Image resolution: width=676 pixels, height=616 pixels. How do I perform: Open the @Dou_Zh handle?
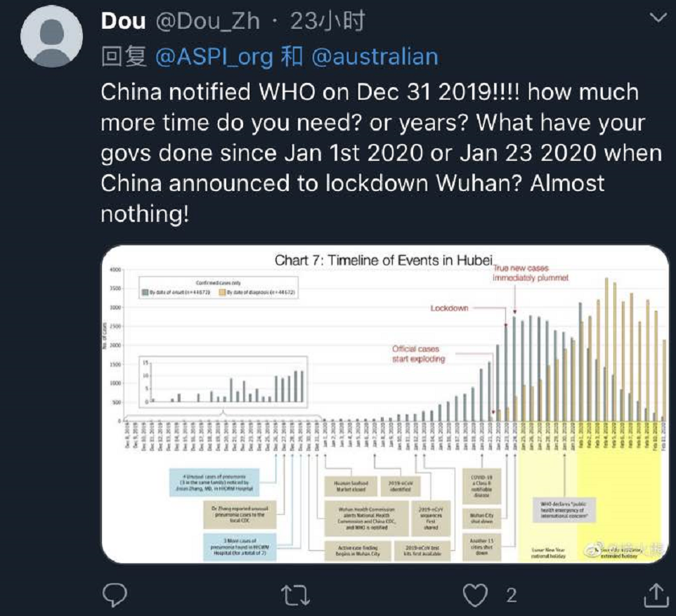[x=207, y=21]
